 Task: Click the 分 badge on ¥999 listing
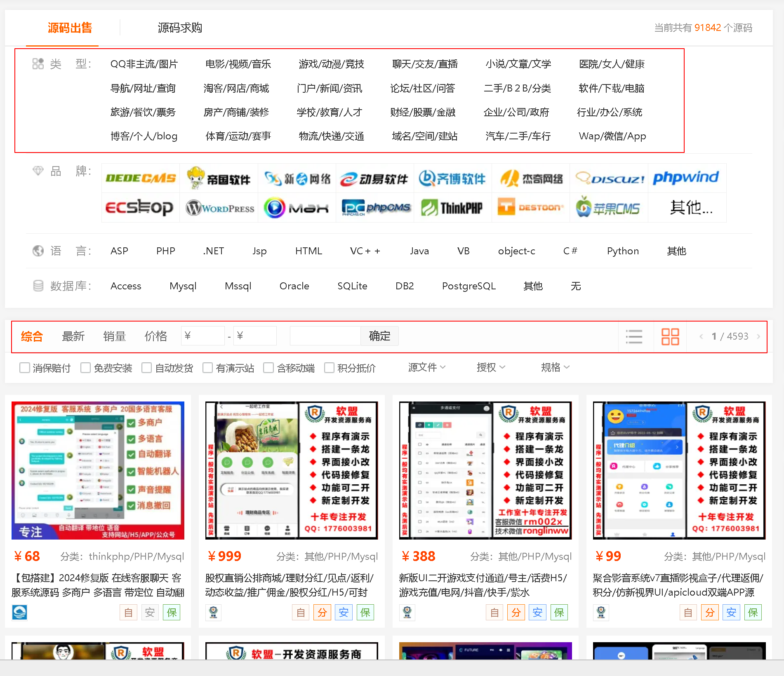pos(322,613)
